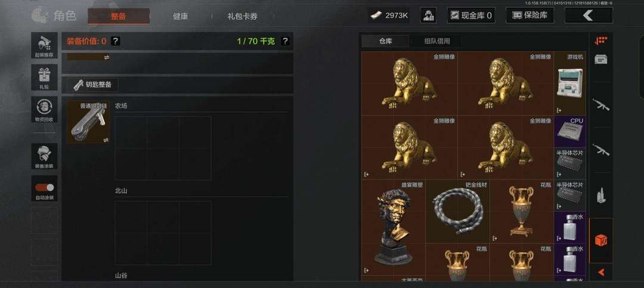Toggle the 自动涂装 auto-skin switch
Screen dimensions: 644x288
click(x=44, y=187)
